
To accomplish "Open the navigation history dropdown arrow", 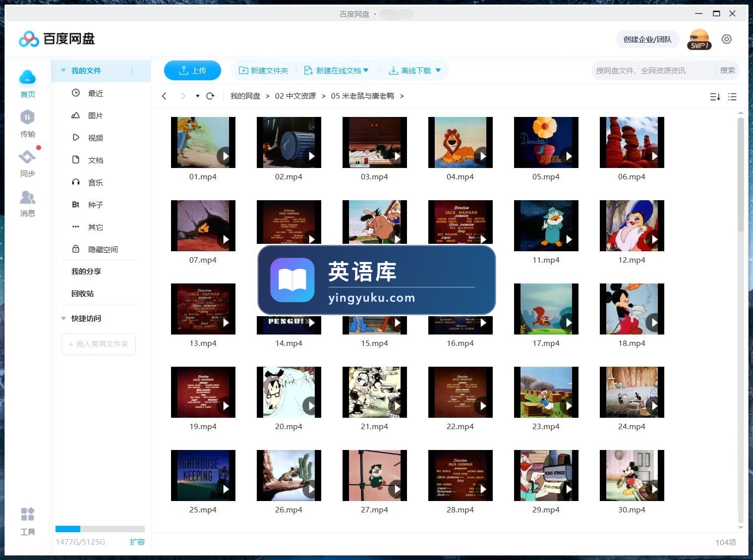I will tap(197, 96).
